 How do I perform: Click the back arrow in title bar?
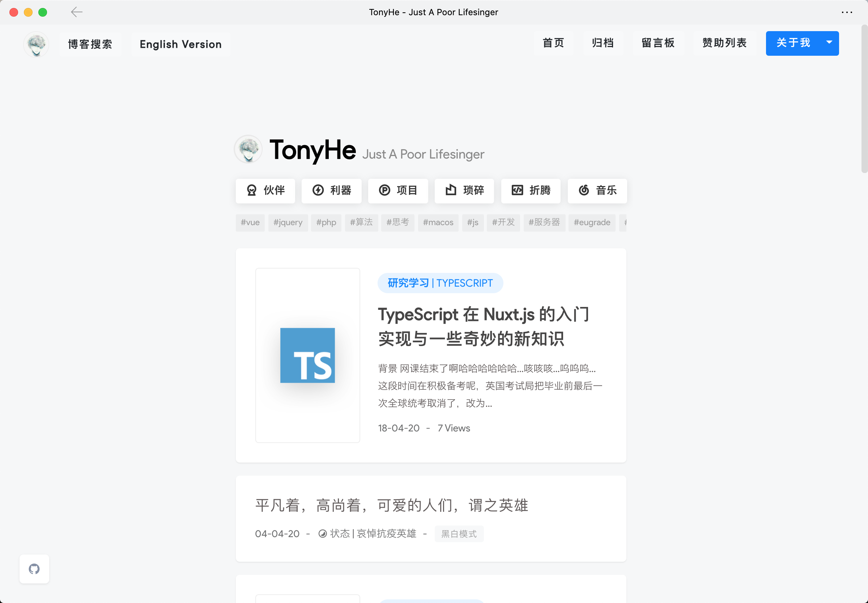pyautogui.click(x=77, y=12)
